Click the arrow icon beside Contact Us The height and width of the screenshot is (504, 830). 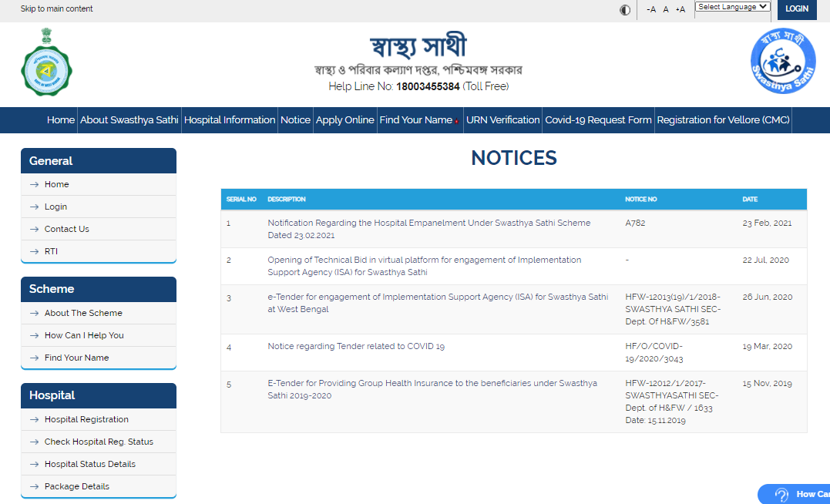35,229
